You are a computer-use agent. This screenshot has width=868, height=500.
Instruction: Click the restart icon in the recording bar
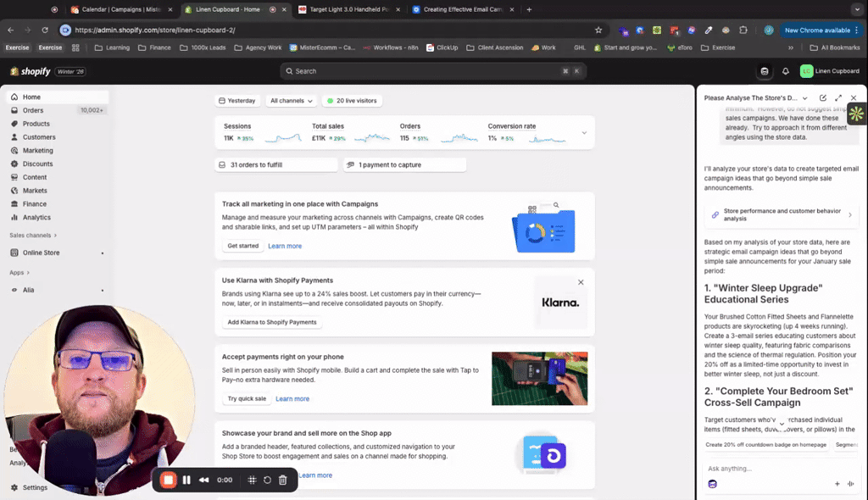pos(268,480)
